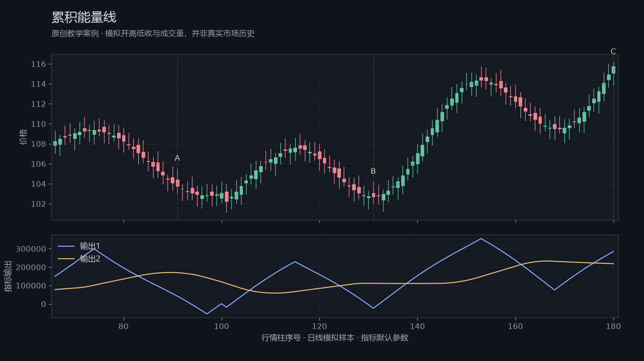The height and width of the screenshot is (361, 644).
Task: Click x-axis tick label 80
Action: (x=124, y=326)
